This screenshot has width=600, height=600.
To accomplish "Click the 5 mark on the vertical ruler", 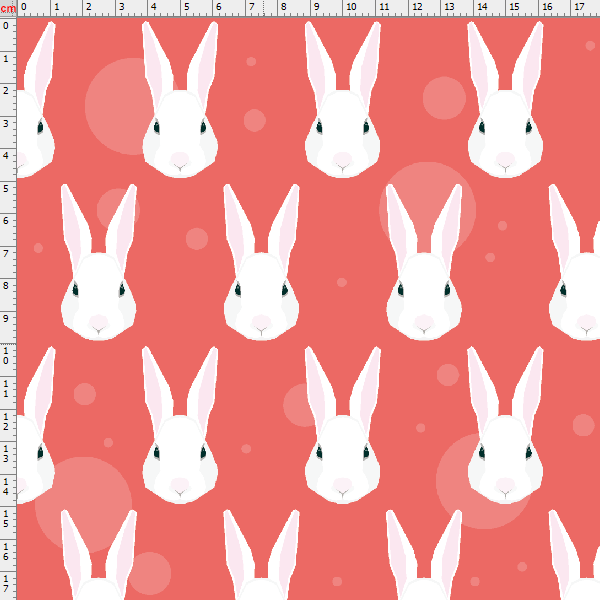I will click(6, 188).
